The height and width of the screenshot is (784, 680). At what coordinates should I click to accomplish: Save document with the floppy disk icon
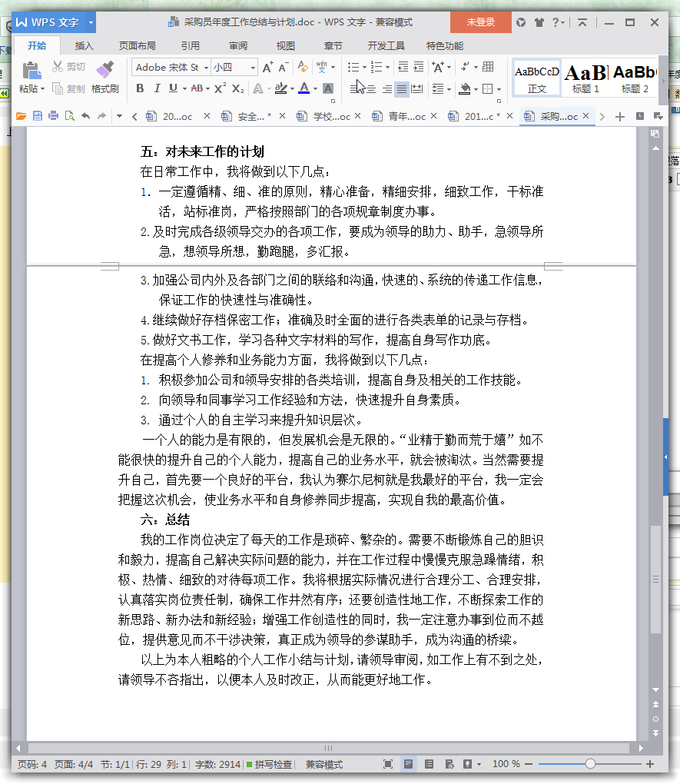(x=38, y=116)
